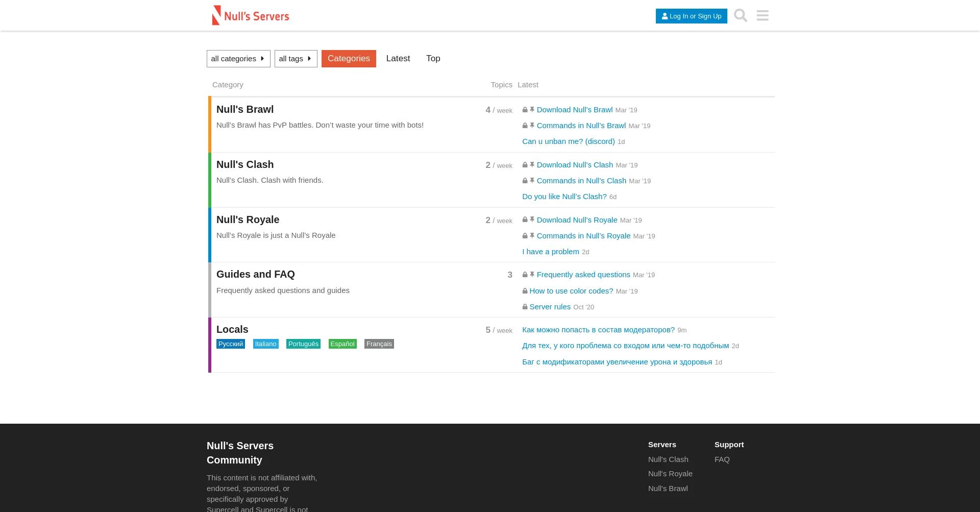
Task: Click the Null's Servers logo
Action: tap(251, 15)
